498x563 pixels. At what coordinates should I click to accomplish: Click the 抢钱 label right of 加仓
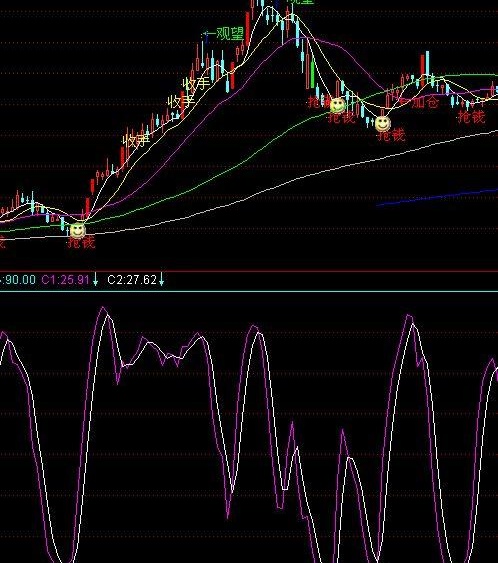[x=471, y=117]
